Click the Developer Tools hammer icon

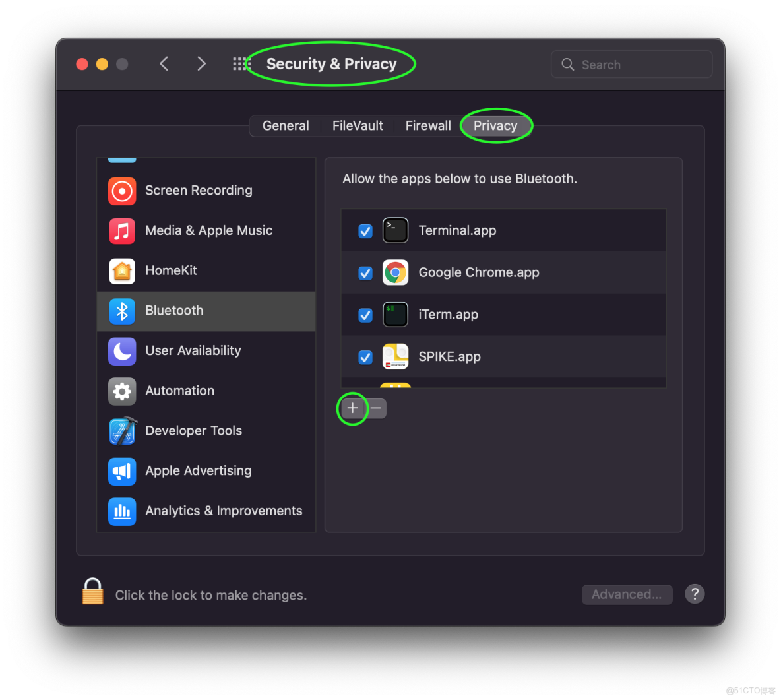(x=122, y=431)
